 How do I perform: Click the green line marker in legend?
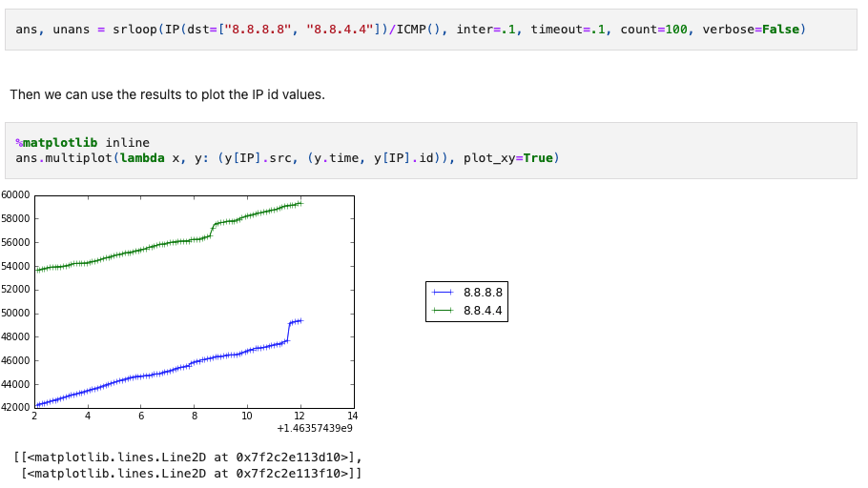(443, 311)
